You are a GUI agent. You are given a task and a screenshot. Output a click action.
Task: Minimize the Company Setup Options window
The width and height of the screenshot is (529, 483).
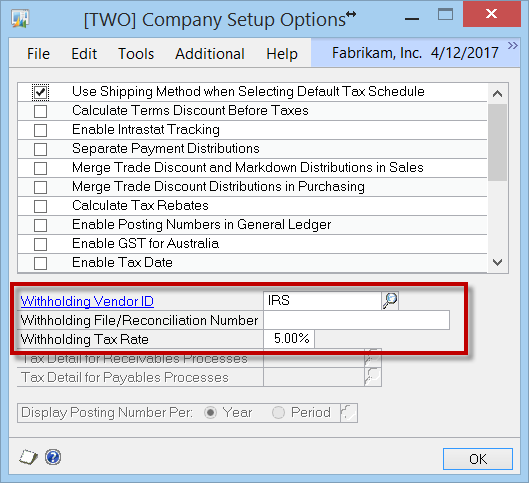tap(412, 19)
